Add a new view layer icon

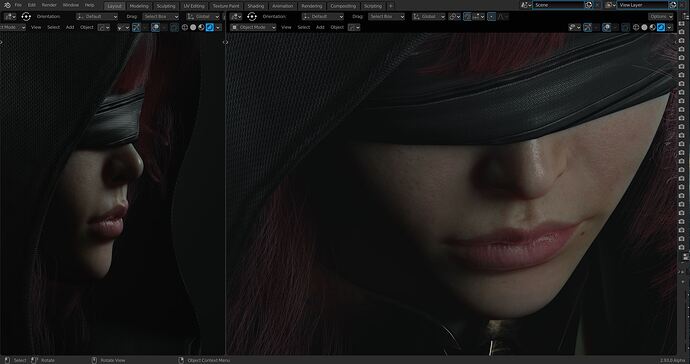[x=672, y=5]
